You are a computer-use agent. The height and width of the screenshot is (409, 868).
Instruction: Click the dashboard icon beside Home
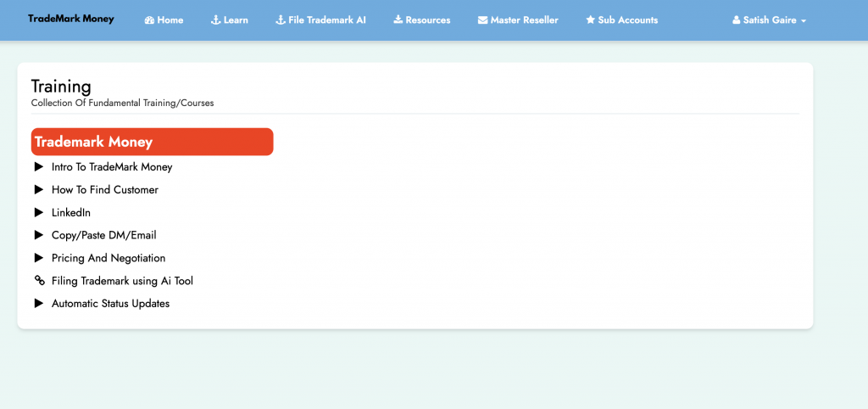coord(149,20)
